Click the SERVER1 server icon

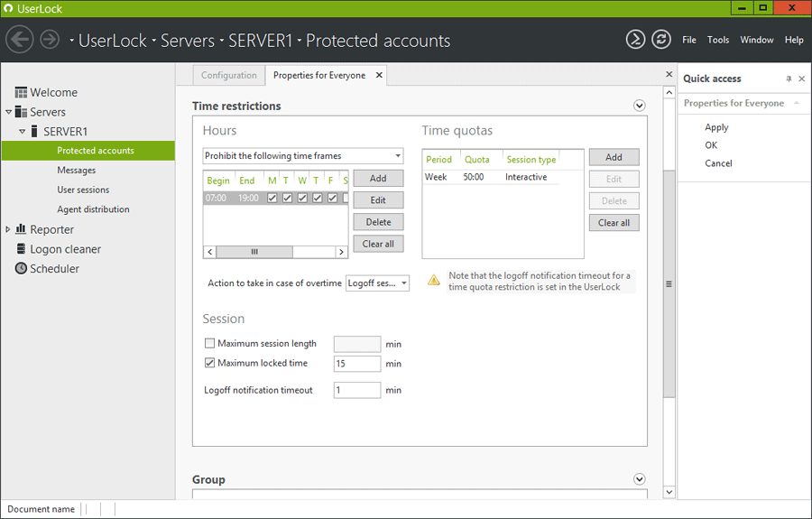34,131
